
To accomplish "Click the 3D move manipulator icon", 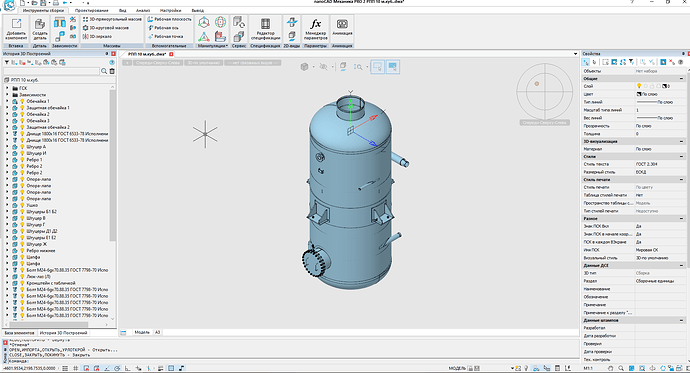I will click(x=203, y=22).
